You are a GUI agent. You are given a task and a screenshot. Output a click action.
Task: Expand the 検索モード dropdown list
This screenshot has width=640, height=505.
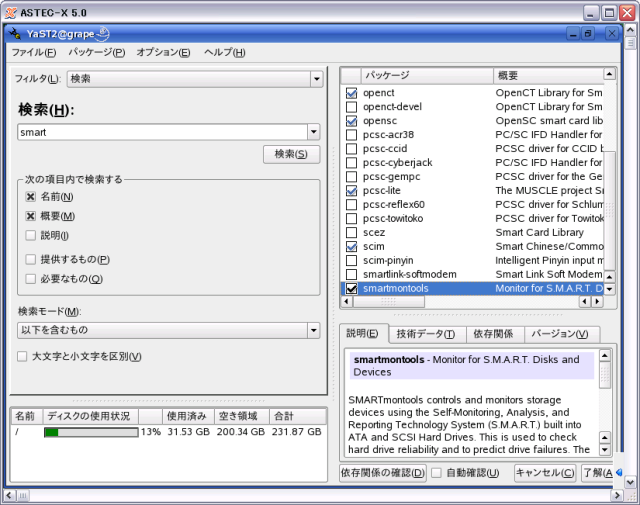click(312, 330)
